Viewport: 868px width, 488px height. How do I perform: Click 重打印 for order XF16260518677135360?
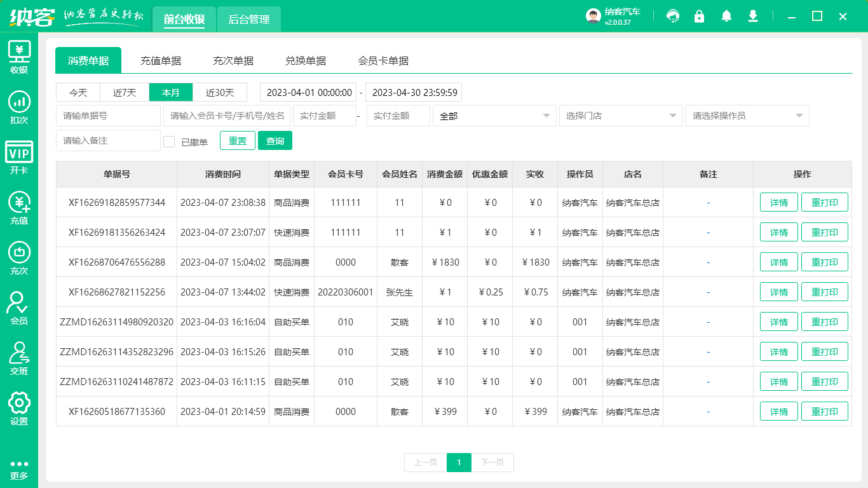pos(825,412)
